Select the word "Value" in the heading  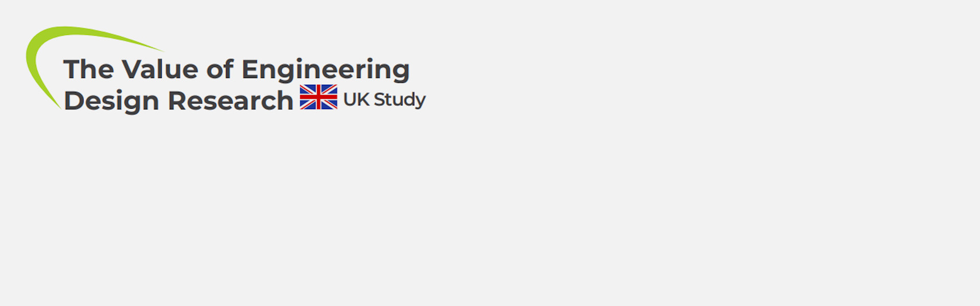(x=160, y=69)
